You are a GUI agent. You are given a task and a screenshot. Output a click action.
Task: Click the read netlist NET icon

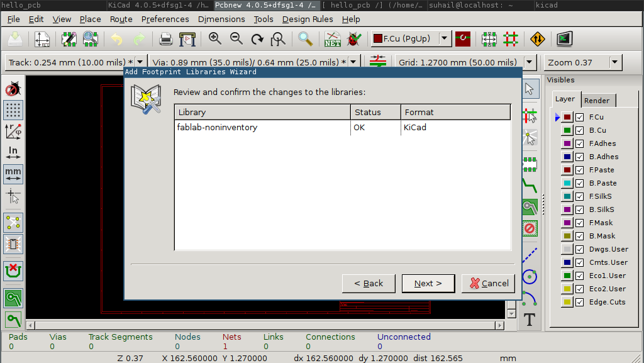point(332,39)
